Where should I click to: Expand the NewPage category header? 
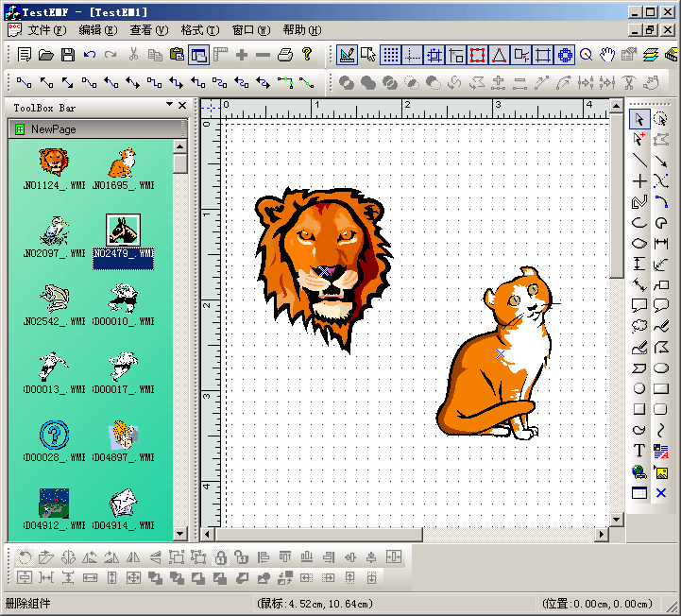[94, 128]
